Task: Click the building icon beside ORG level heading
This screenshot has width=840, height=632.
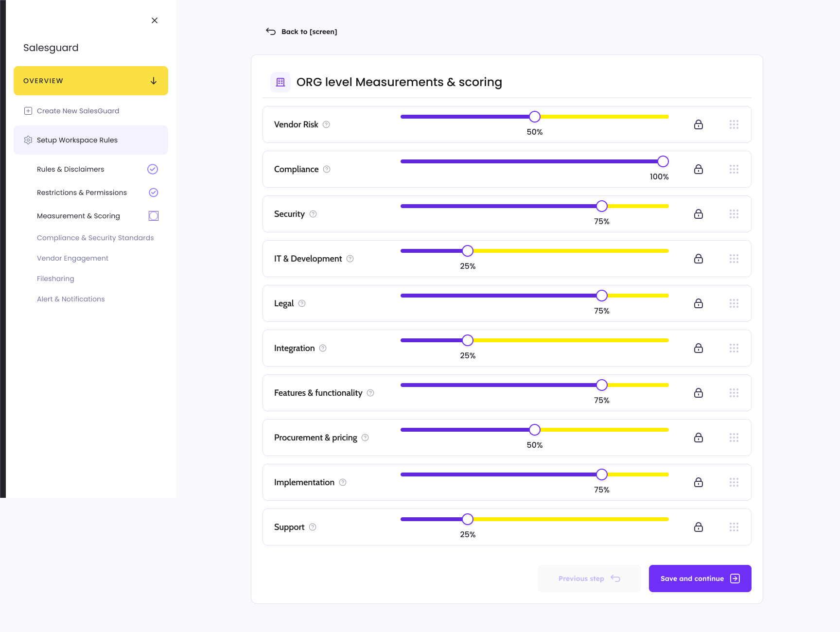Action: (280, 82)
